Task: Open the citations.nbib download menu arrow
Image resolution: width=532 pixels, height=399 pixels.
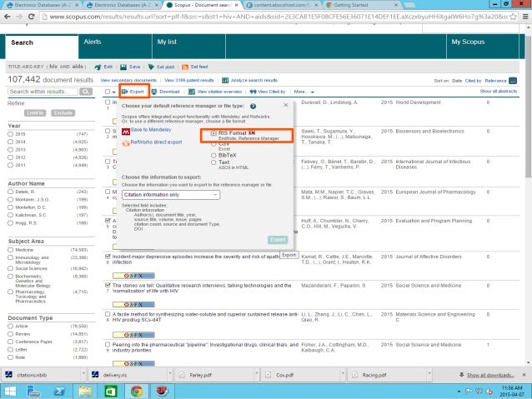Action: click(83, 374)
